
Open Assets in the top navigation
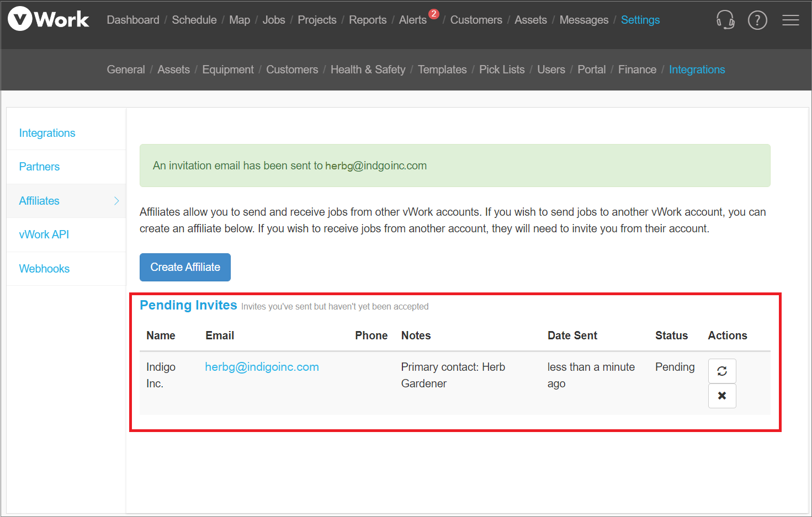click(x=530, y=20)
